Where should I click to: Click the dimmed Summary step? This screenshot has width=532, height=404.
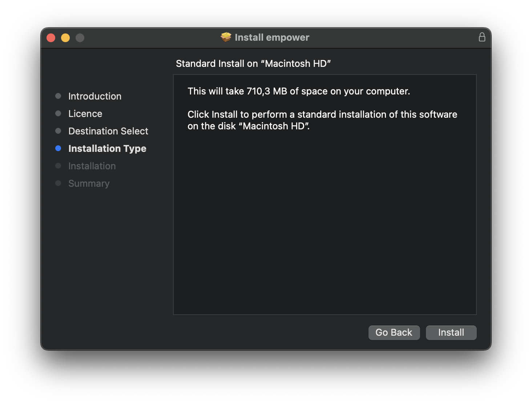tap(89, 183)
